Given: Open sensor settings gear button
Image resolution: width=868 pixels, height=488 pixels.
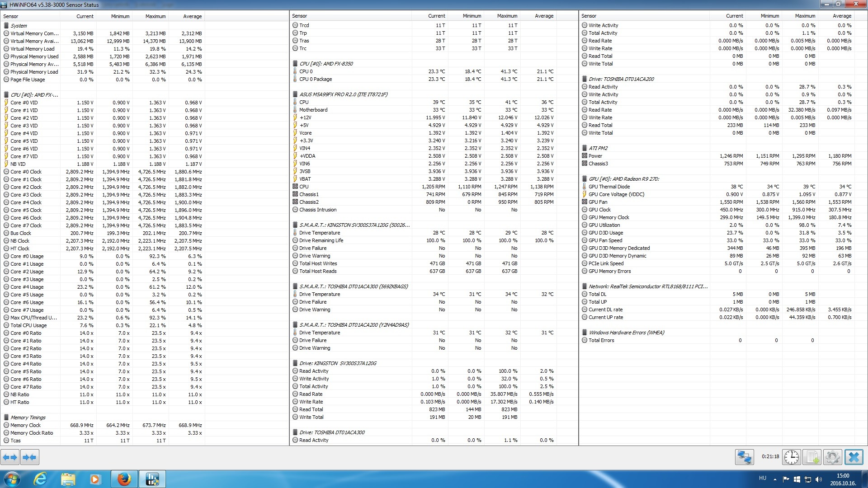Looking at the screenshot, I should [832, 457].
